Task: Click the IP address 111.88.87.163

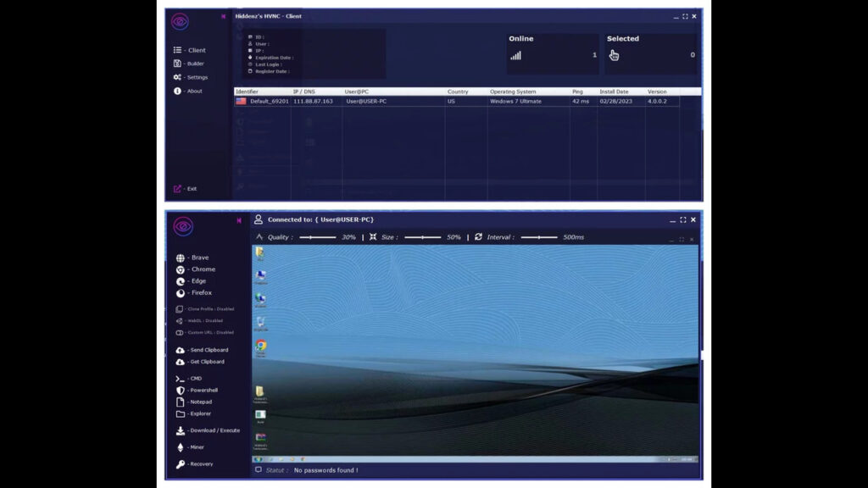Action: [314, 102]
